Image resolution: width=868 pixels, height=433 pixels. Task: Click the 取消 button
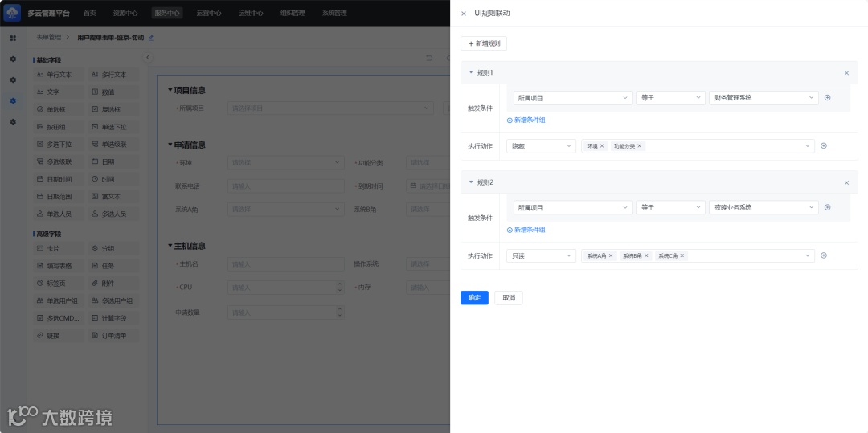tap(508, 297)
